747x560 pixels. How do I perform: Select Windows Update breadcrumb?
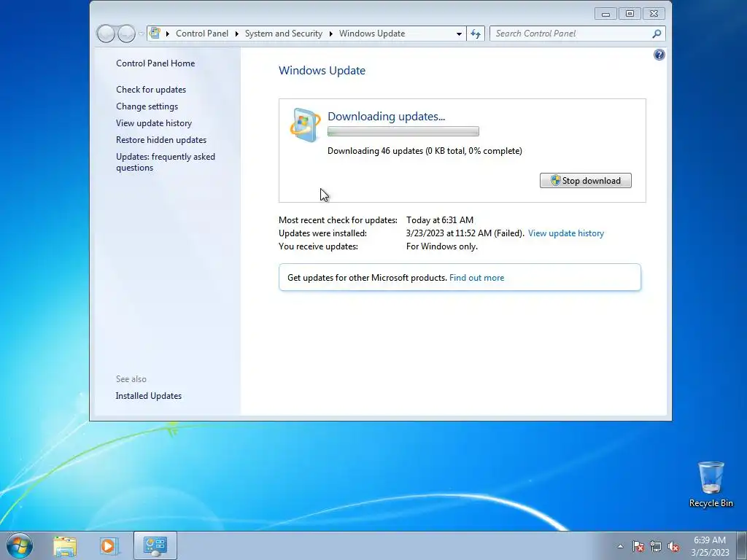coord(372,34)
